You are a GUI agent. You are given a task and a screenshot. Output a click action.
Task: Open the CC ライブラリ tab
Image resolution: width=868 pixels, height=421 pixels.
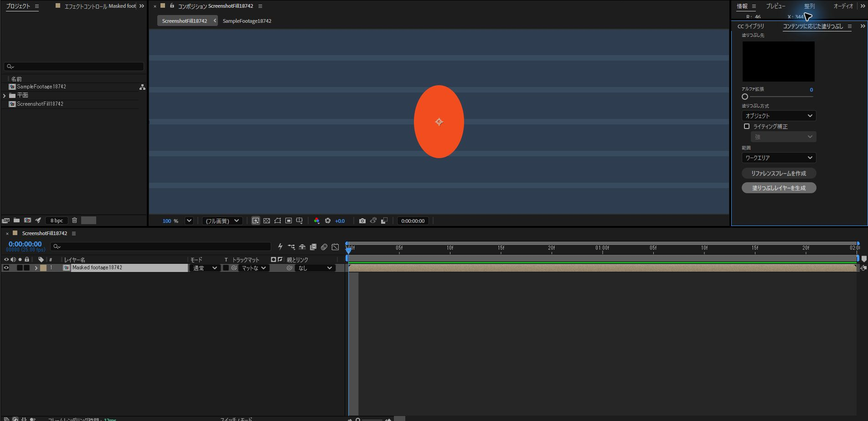tap(751, 26)
